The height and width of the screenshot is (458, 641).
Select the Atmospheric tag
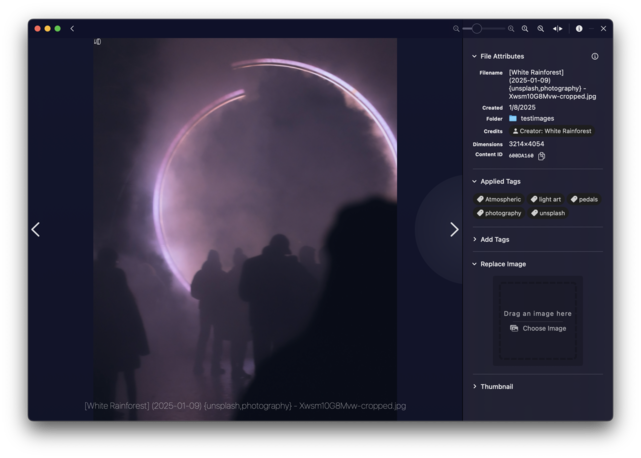(499, 199)
